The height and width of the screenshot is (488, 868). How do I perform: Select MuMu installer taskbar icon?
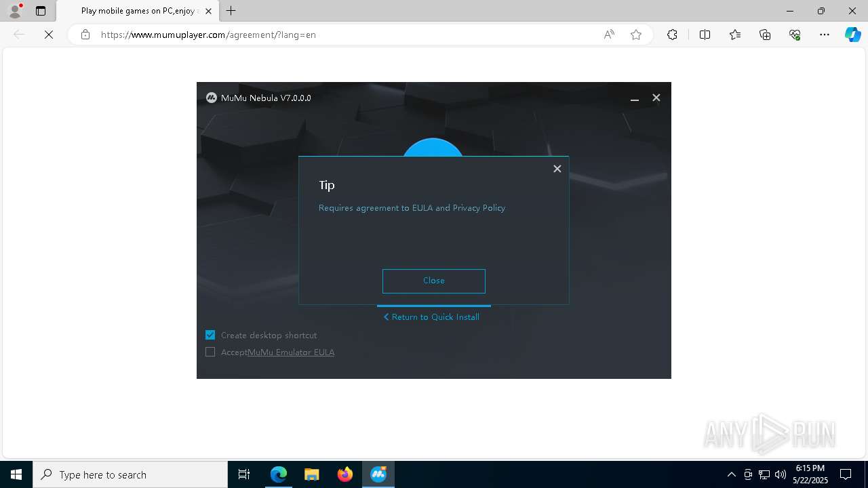coord(378,474)
